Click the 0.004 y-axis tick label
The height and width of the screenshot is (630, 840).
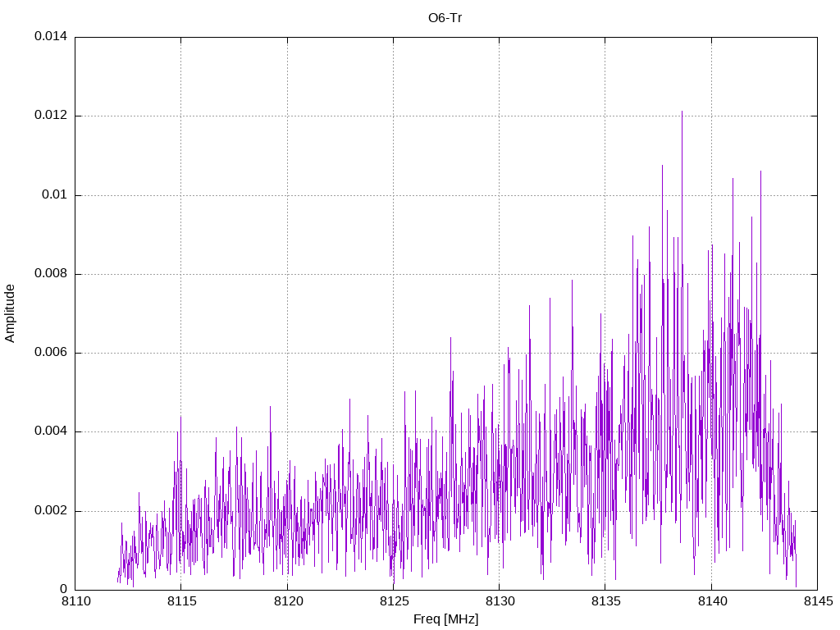click(51, 431)
